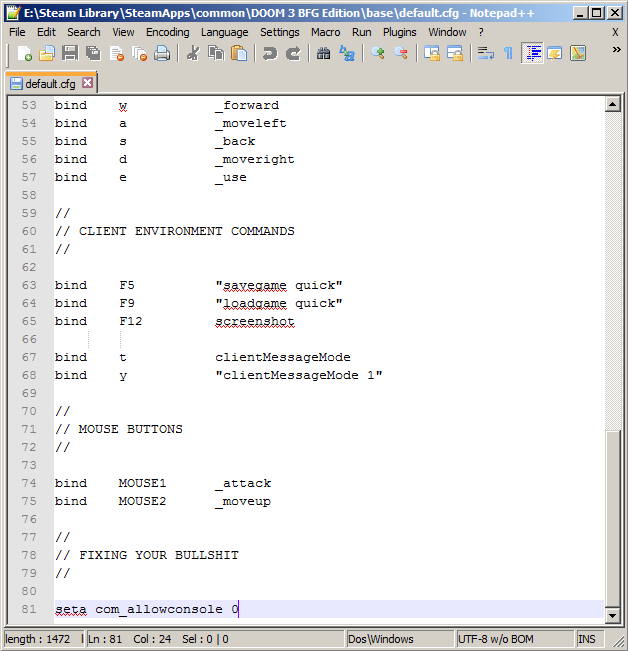This screenshot has width=628, height=651.
Task: Click "clientMessageMode 1" on line 68
Action: pos(298,375)
